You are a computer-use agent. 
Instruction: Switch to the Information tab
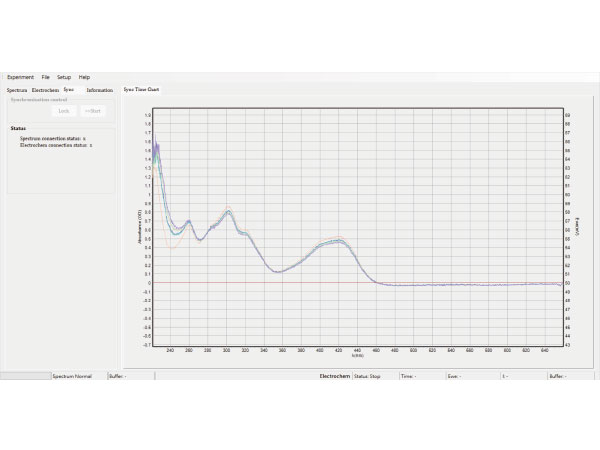point(99,90)
